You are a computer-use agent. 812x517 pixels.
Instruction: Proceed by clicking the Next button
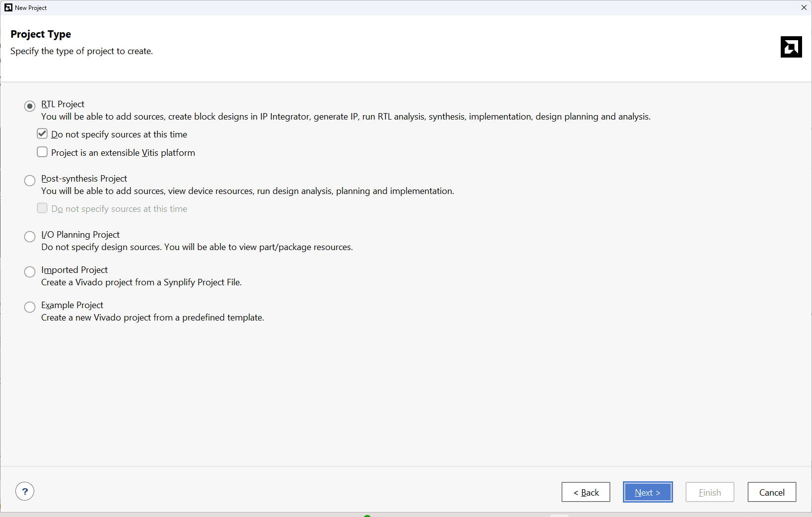coord(648,492)
